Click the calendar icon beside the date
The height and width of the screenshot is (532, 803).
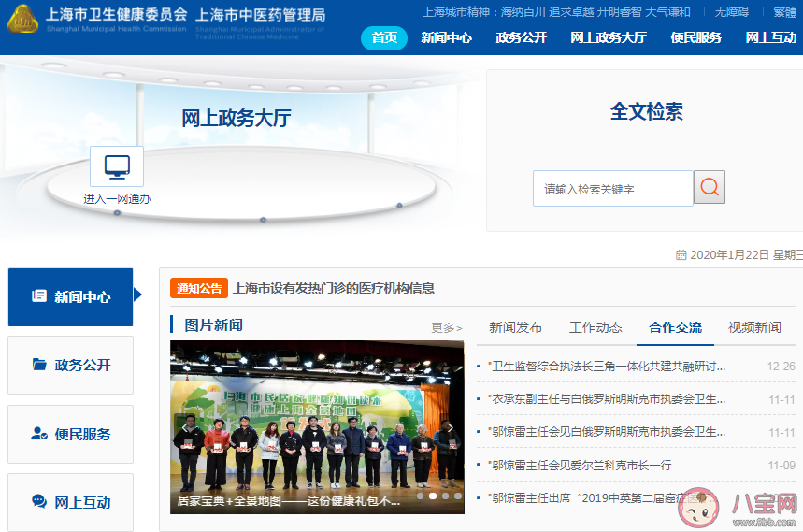(681, 255)
